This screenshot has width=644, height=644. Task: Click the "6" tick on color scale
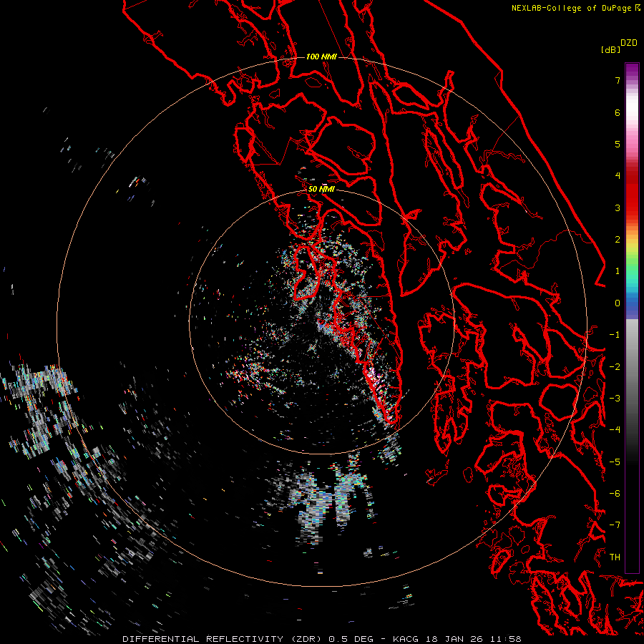click(x=618, y=112)
